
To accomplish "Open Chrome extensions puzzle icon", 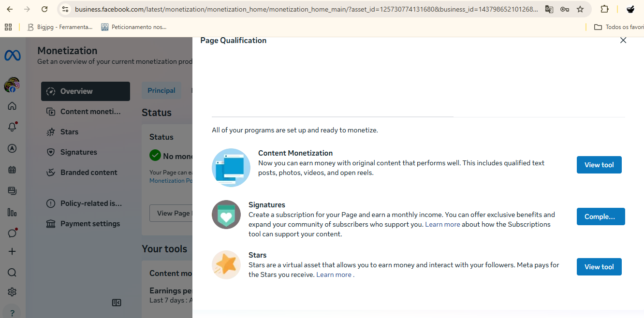I will (604, 9).
